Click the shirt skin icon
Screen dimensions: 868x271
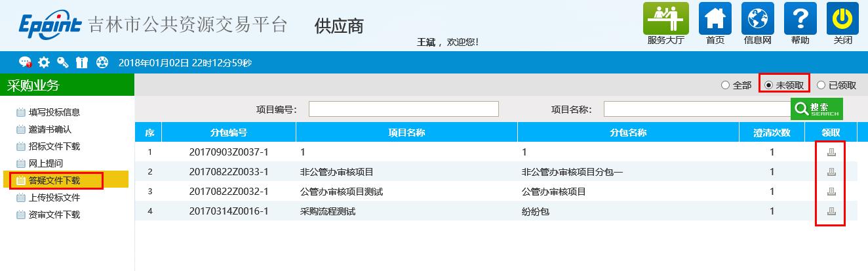[x=82, y=62]
